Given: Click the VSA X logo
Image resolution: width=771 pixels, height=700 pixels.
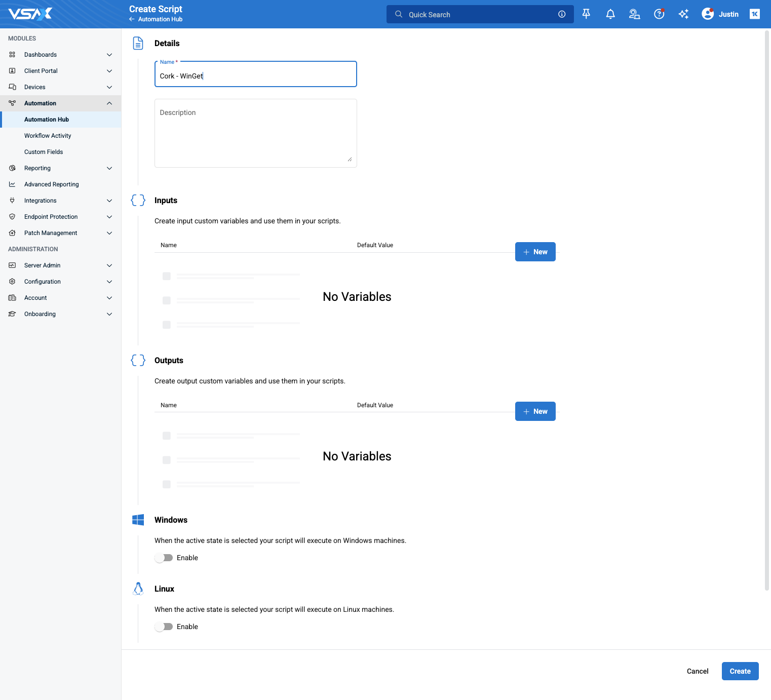Looking at the screenshot, I should [x=30, y=14].
